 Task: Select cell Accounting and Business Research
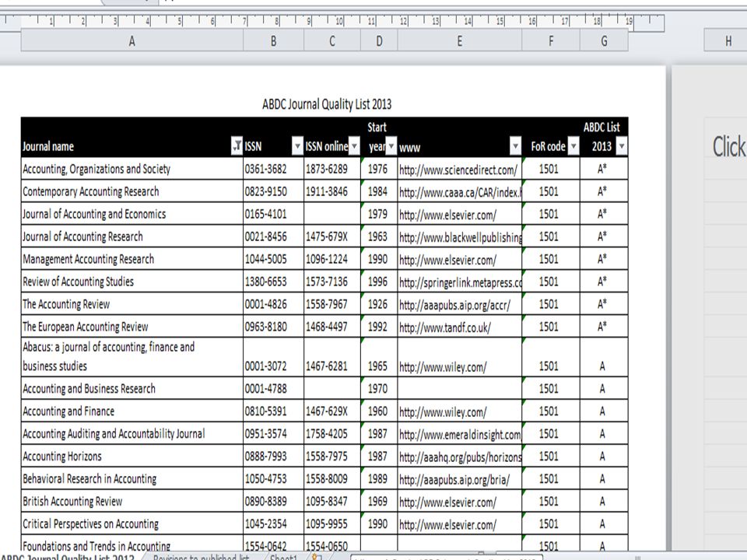click(132, 388)
